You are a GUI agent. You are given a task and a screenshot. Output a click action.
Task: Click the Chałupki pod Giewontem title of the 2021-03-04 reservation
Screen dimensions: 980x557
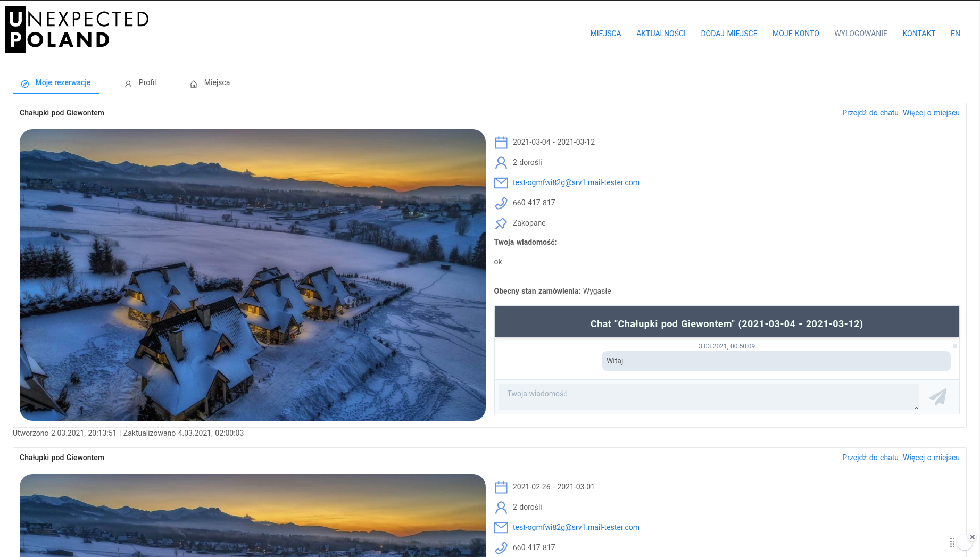click(62, 113)
